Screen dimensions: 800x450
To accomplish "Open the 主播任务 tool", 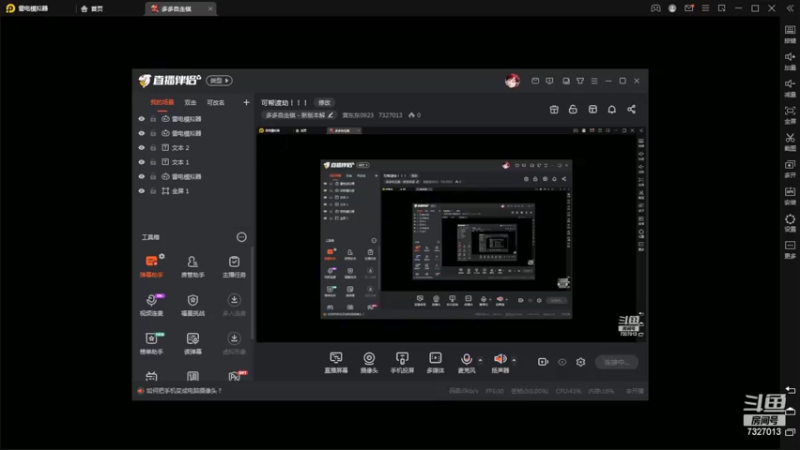I will 234,266.
